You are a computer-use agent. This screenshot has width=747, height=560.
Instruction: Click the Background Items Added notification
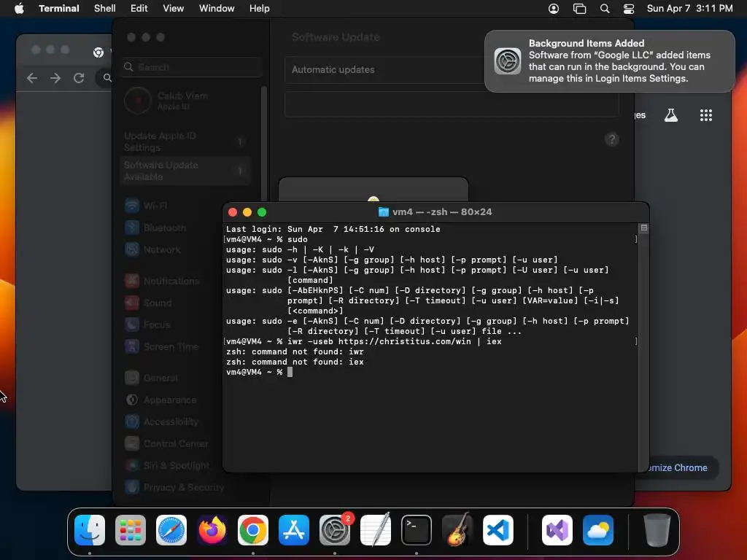click(609, 61)
